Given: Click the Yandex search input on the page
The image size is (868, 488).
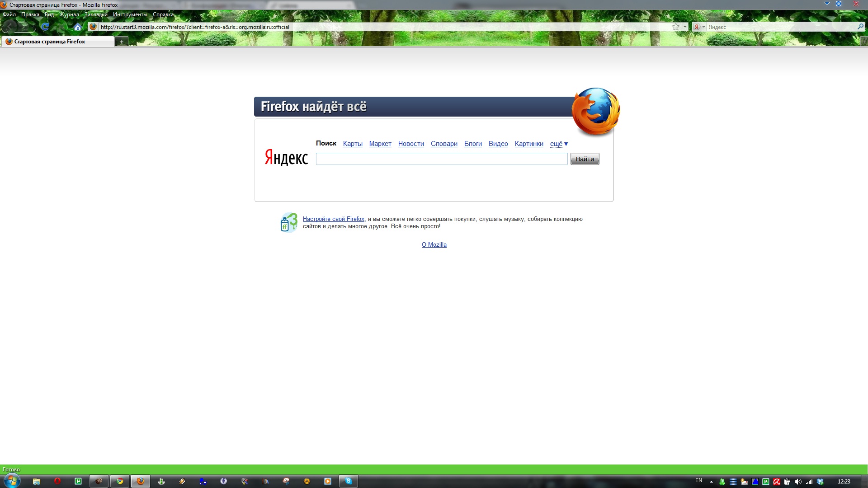Looking at the screenshot, I should click(x=442, y=159).
